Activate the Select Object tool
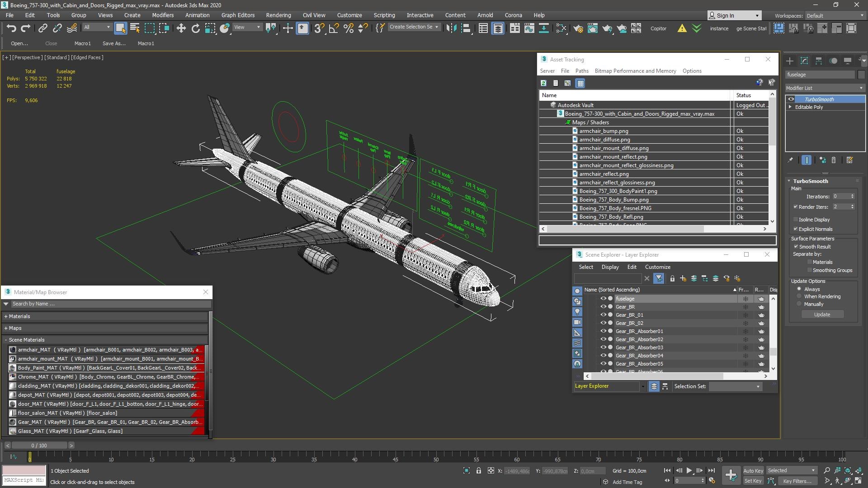Viewport: 868px width, 488px height. (120, 28)
